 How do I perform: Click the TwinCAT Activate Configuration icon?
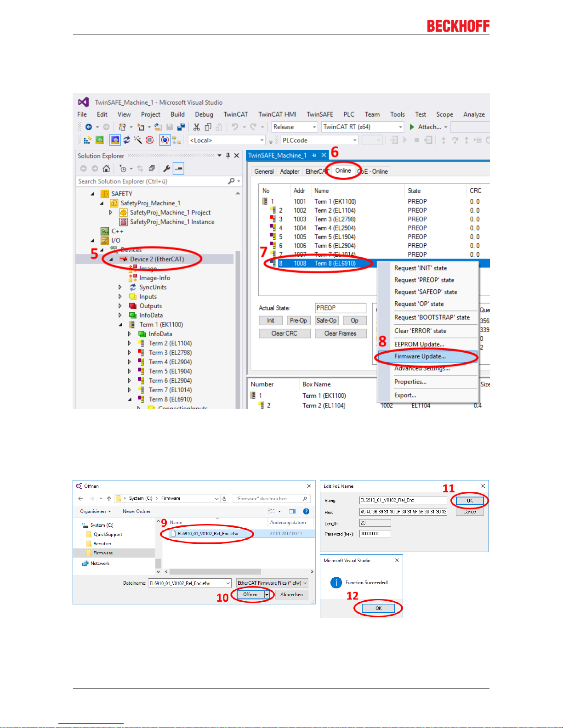pos(87,140)
